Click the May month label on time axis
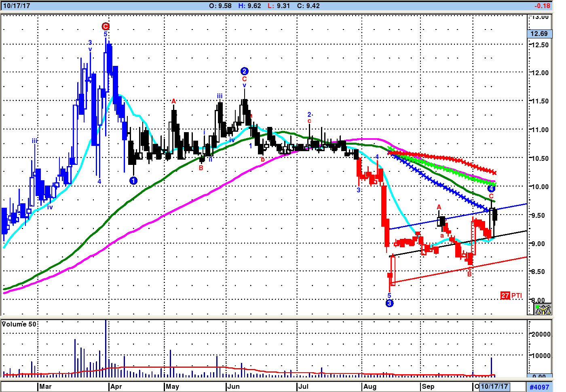The height and width of the screenshot is (392, 566). click(x=172, y=386)
